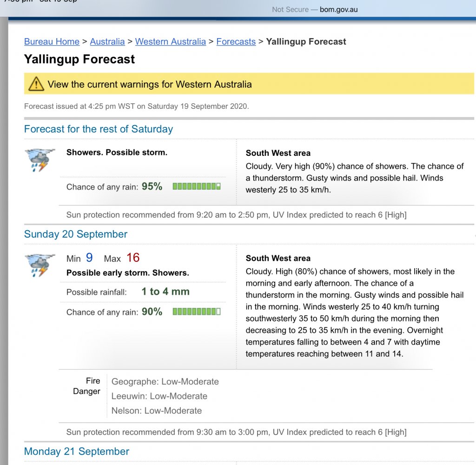This screenshot has width=476, height=465.
Task: Click the bom.gov.au address bar
Action: point(315,9)
